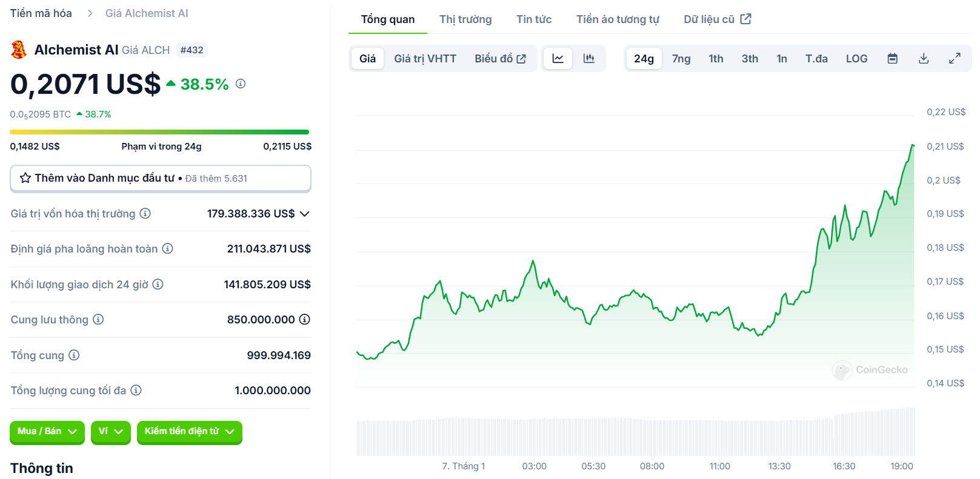Open Ví wallet dropdown
This screenshot has height=479, width=980.
click(x=111, y=432)
